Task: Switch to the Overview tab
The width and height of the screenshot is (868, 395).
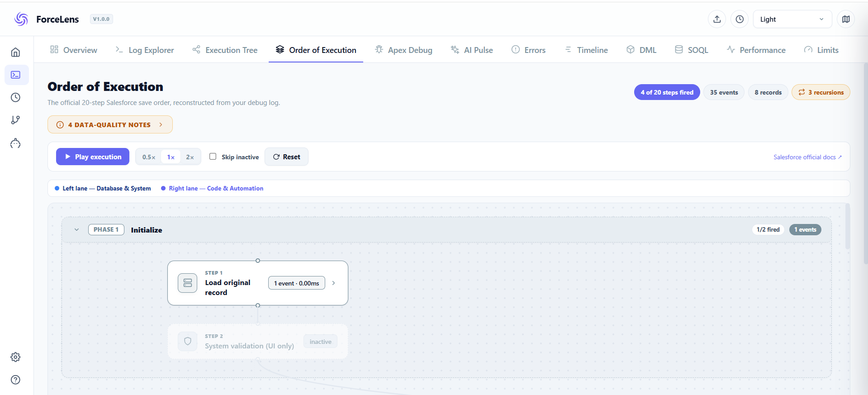Action: tap(74, 50)
